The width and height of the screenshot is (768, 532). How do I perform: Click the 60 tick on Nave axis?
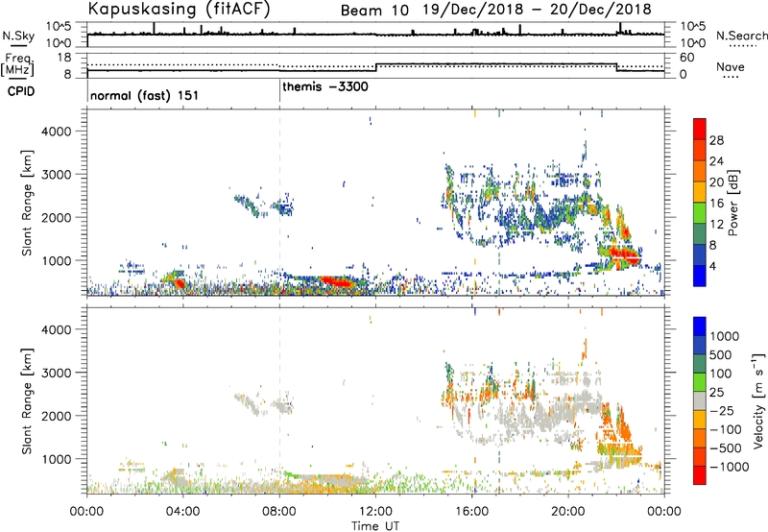pos(687,58)
